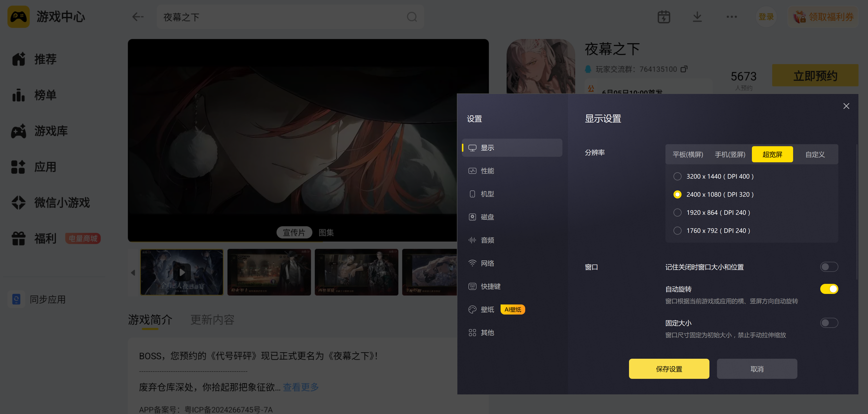Open the third screenshot thumbnail
This screenshot has height=414, width=868.
[357, 272]
